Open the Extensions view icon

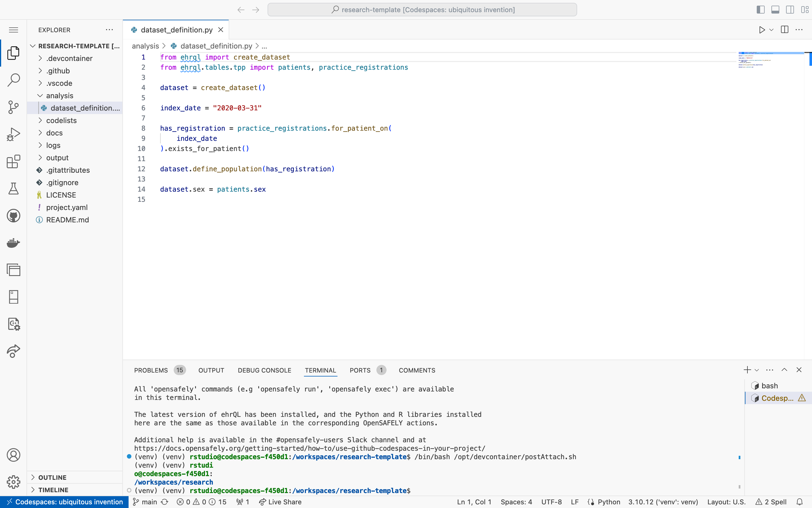14,162
